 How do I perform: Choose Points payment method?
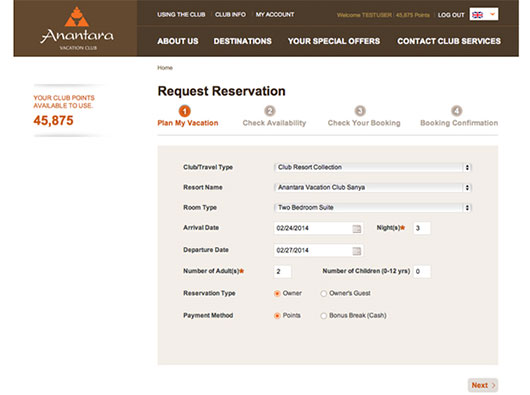(x=277, y=316)
